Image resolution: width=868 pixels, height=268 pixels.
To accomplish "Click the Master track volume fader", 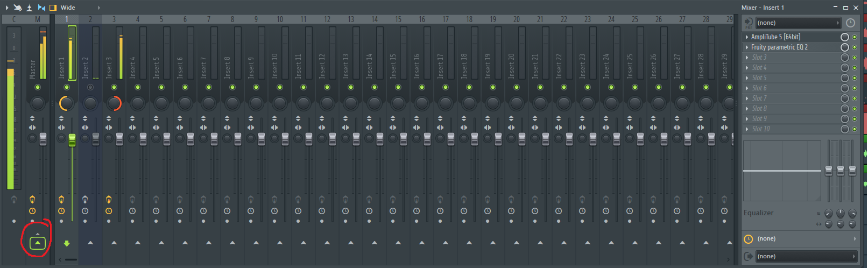I will tap(43, 139).
